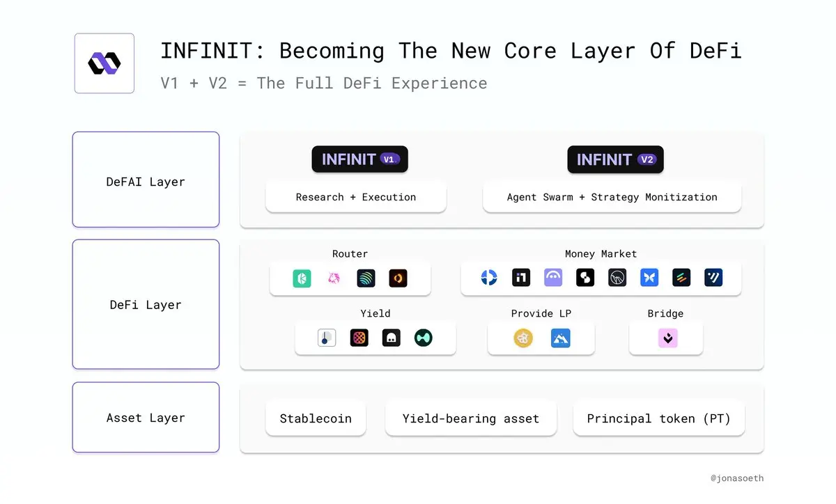The image size is (836, 504).
Task: Click the black square i1 icon in Money Market
Action: 521,278
